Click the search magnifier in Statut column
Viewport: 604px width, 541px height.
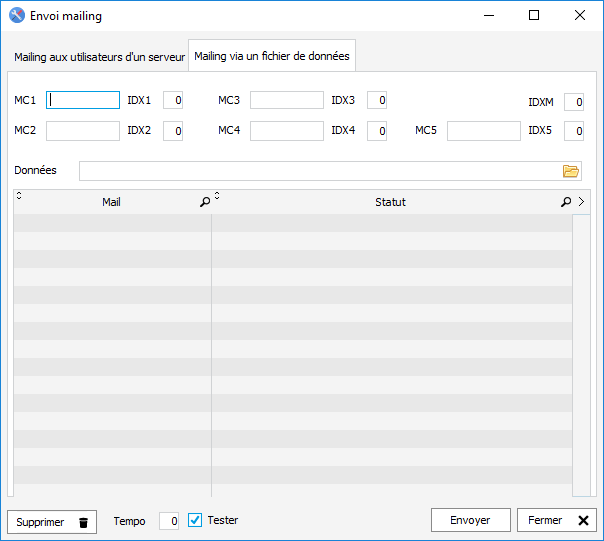tap(566, 202)
